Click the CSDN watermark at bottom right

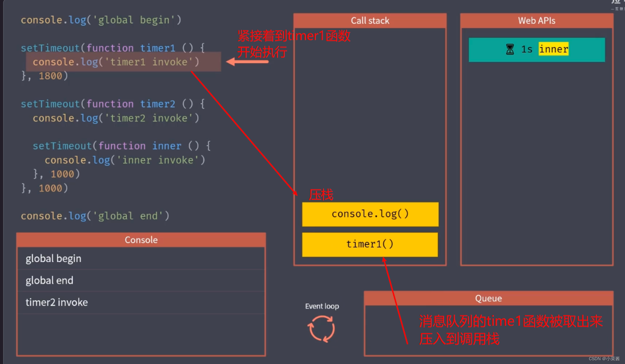point(604,359)
